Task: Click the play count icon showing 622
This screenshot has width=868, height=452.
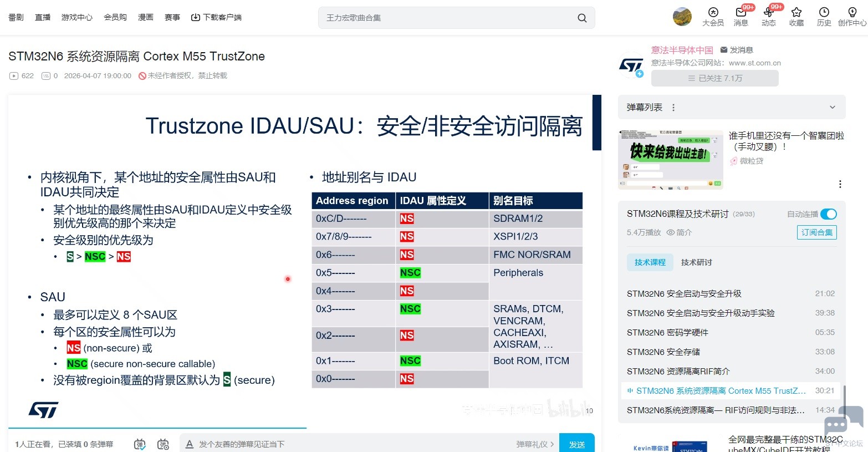Action: point(14,76)
